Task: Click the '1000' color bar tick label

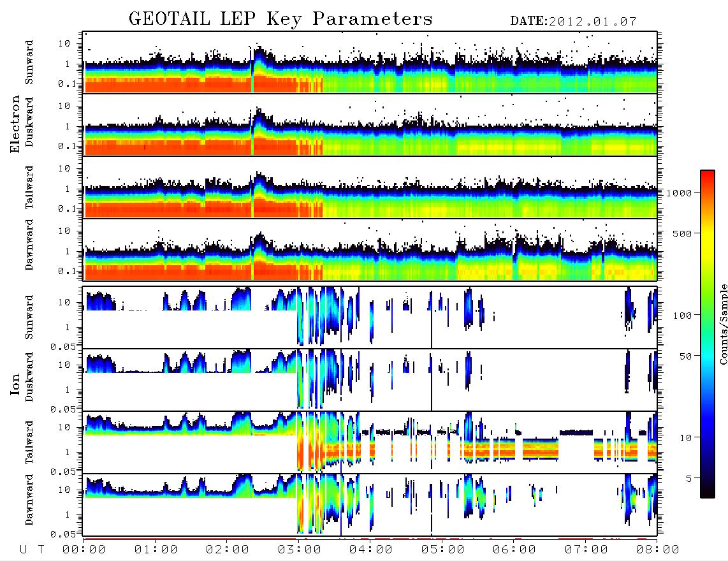Action: point(679,193)
